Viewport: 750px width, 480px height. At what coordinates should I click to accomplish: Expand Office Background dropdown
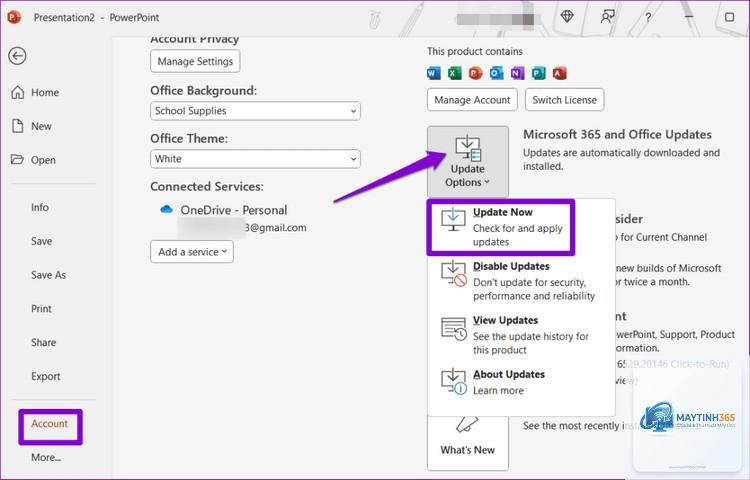(255, 111)
